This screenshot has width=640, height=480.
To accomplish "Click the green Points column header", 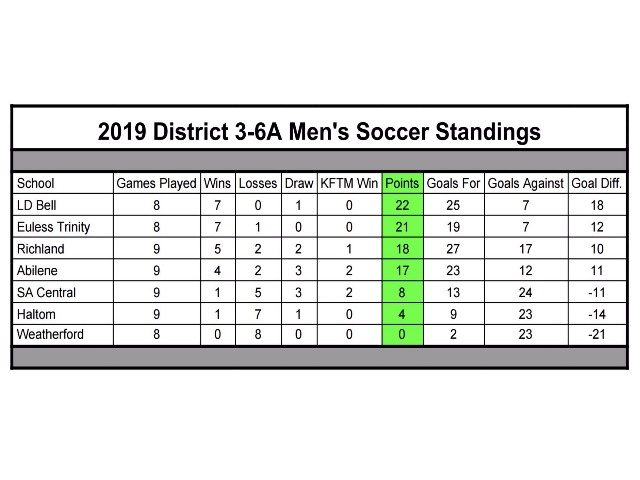I will (402, 183).
